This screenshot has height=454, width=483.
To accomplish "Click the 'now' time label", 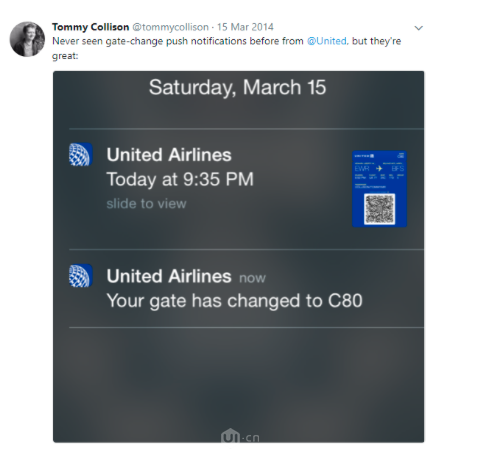I will pyautogui.click(x=252, y=278).
